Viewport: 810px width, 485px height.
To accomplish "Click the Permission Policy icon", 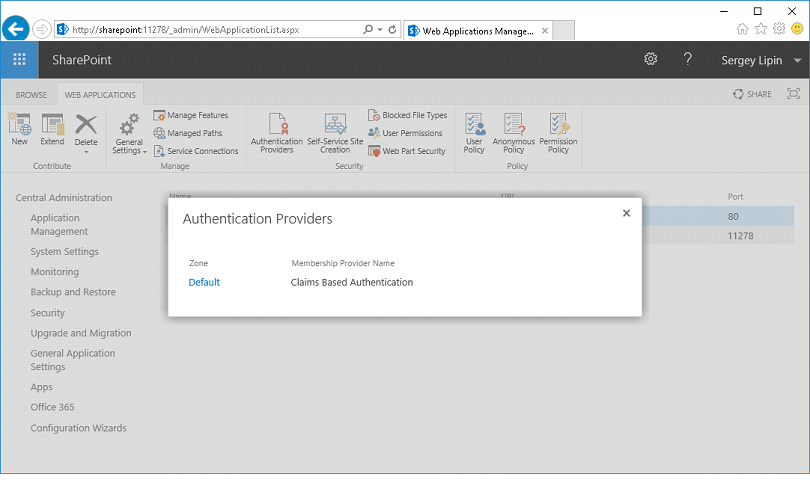I will point(558,132).
